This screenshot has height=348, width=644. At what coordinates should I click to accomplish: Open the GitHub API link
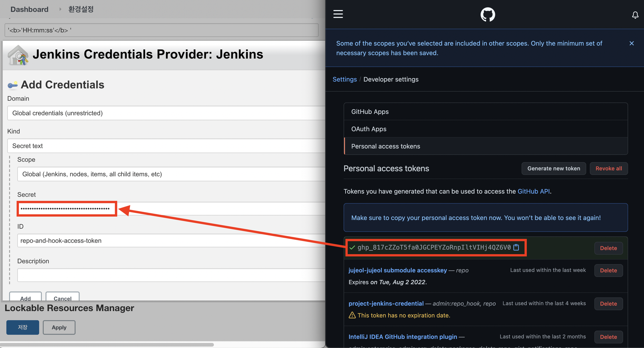point(534,191)
